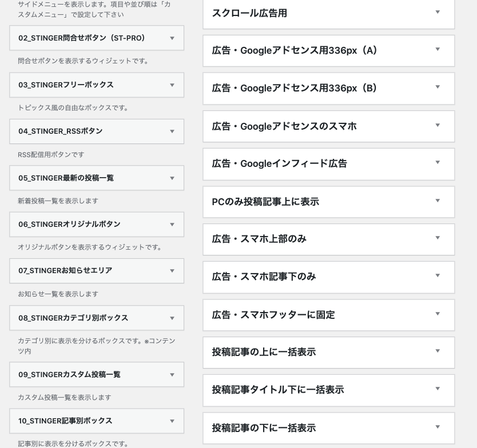
Task: Expand the 広告・スマホ記事下のみ area arrow
Action: point(438,275)
